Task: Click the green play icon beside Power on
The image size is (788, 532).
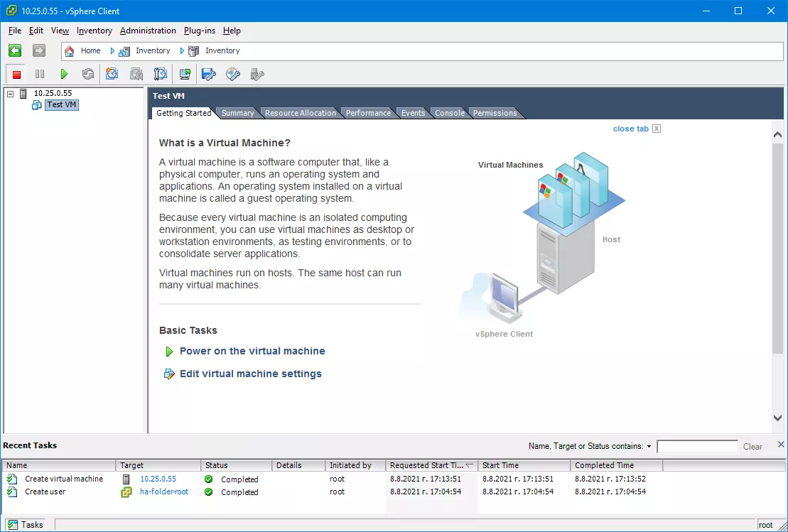Action: (169, 352)
